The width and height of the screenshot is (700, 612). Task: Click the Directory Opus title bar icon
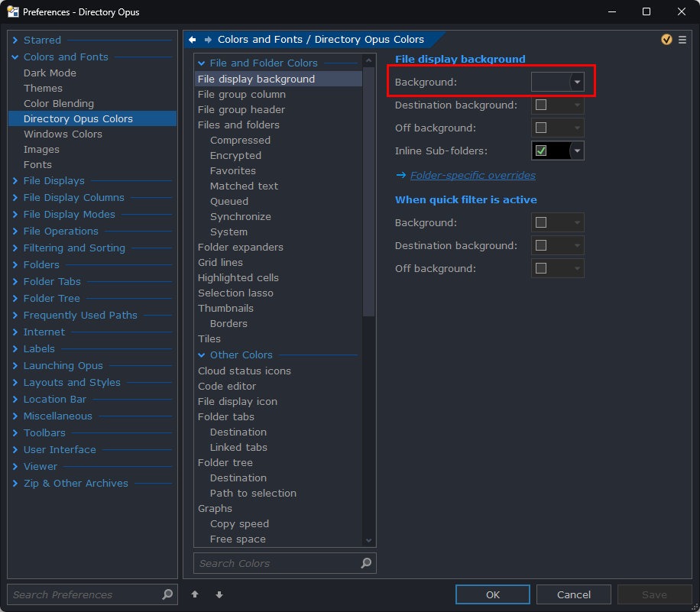pos(13,11)
